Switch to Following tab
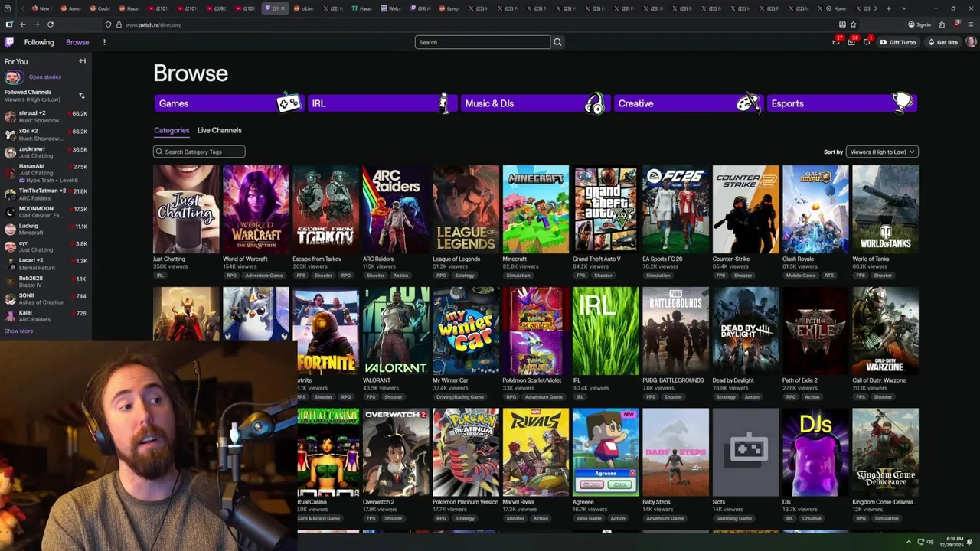Viewport: 980px width, 551px height. coord(39,42)
